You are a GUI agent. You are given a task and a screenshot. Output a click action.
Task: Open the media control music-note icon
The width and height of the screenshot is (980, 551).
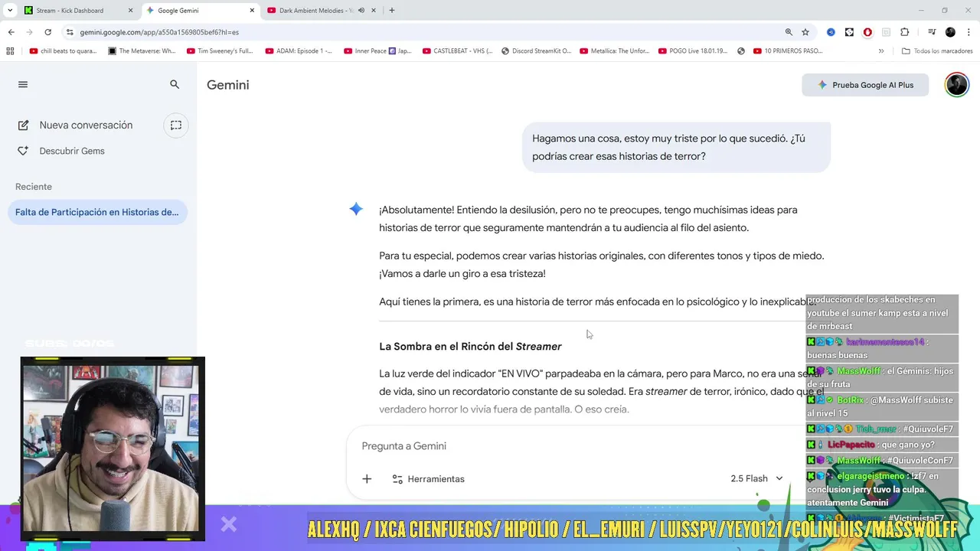932,32
